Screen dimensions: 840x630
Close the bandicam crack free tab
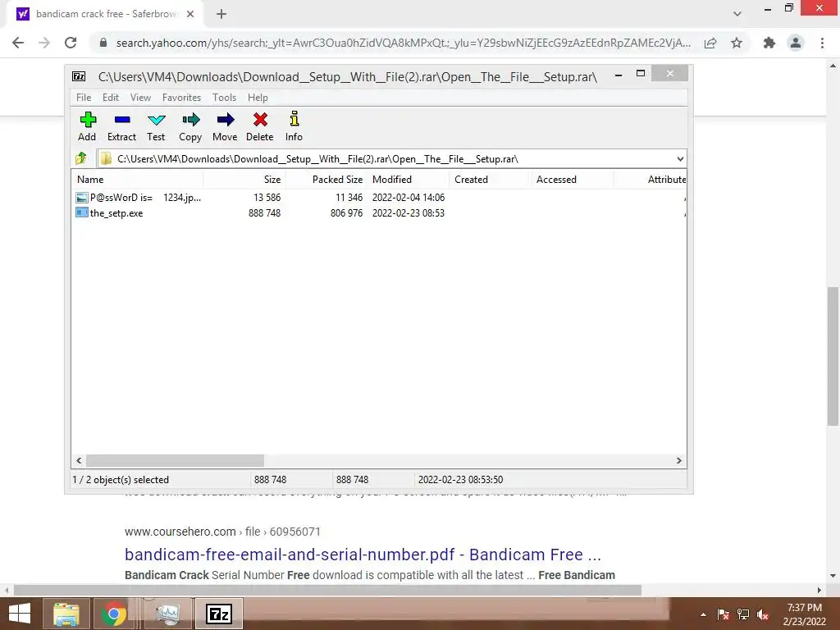190,15
